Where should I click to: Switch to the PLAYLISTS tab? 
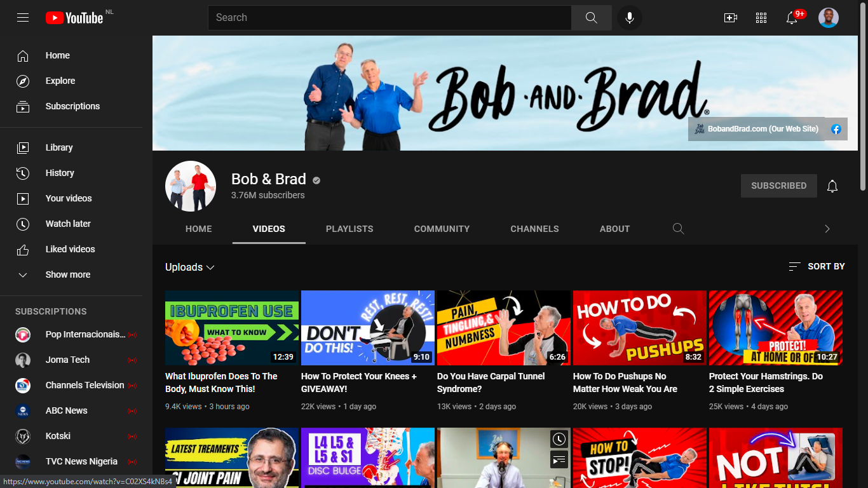(349, 229)
